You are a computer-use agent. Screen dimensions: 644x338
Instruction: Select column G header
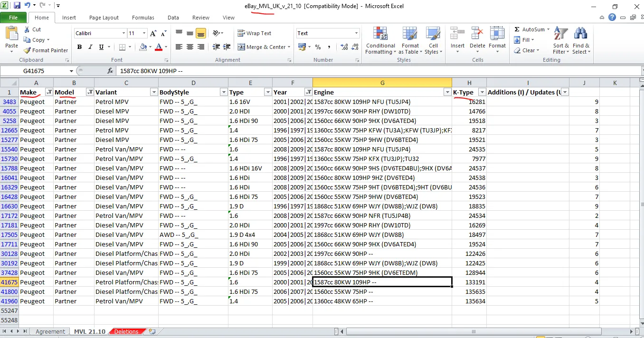click(382, 83)
